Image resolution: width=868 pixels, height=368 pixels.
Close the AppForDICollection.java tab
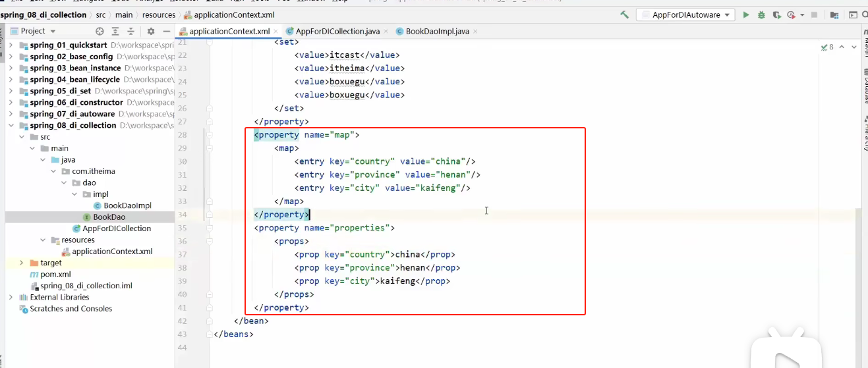pos(386,32)
